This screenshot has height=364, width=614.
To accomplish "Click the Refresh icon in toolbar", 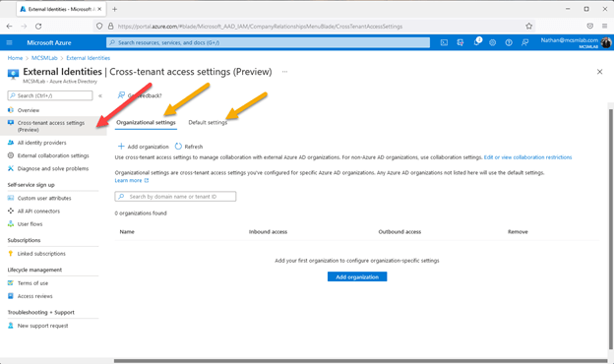I will point(178,147).
